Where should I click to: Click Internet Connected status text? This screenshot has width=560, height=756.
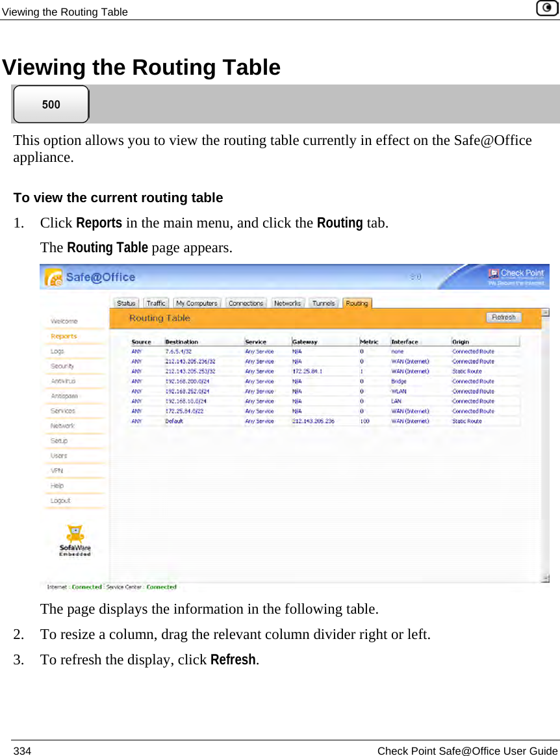[75, 587]
